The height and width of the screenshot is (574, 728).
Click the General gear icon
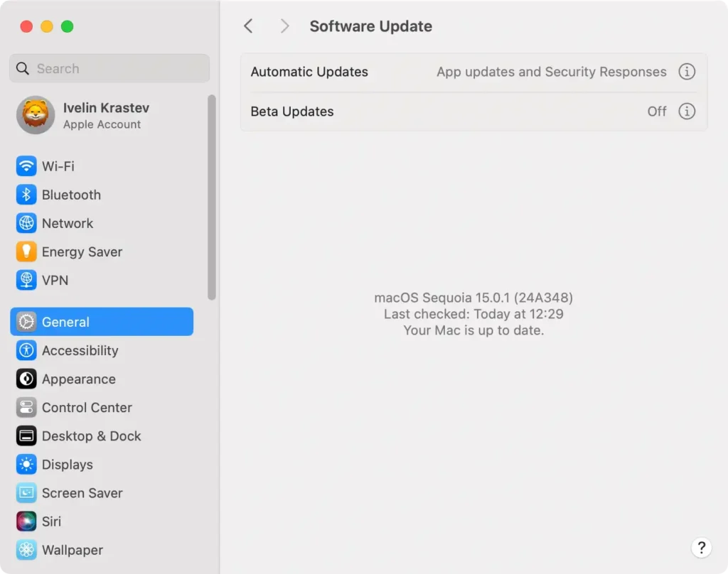(x=26, y=322)
